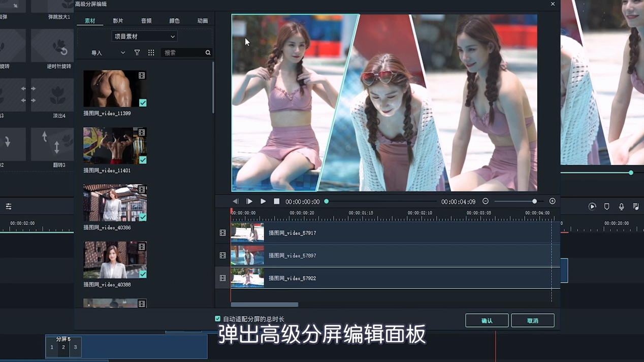Click track icon for 摄图网_video_57897
The height and width of the screenshot is (362, 644).
pos(222,255)
